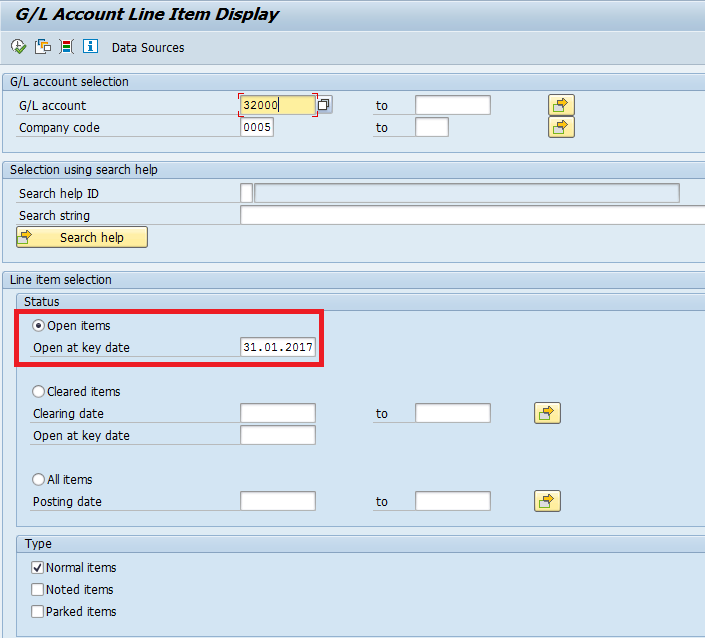
Task: Click the Clearing date 'to' field
Action: tap(453, 413)
